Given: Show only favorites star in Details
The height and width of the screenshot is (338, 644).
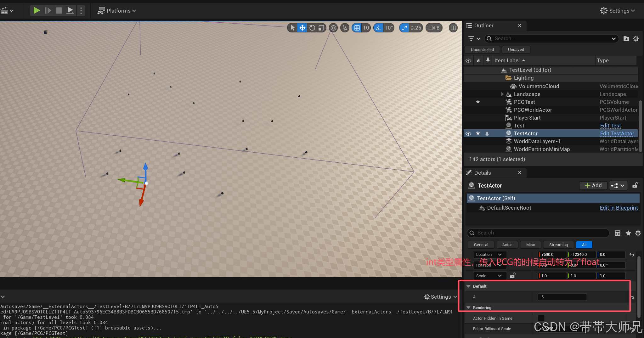Looking at the screenshot, I should 628,233.
